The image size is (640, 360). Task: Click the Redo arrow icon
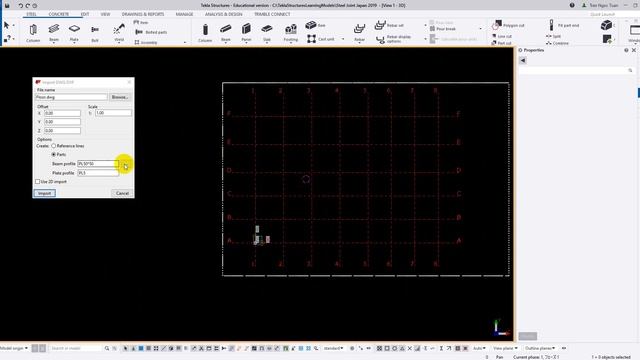coord(28,5)
